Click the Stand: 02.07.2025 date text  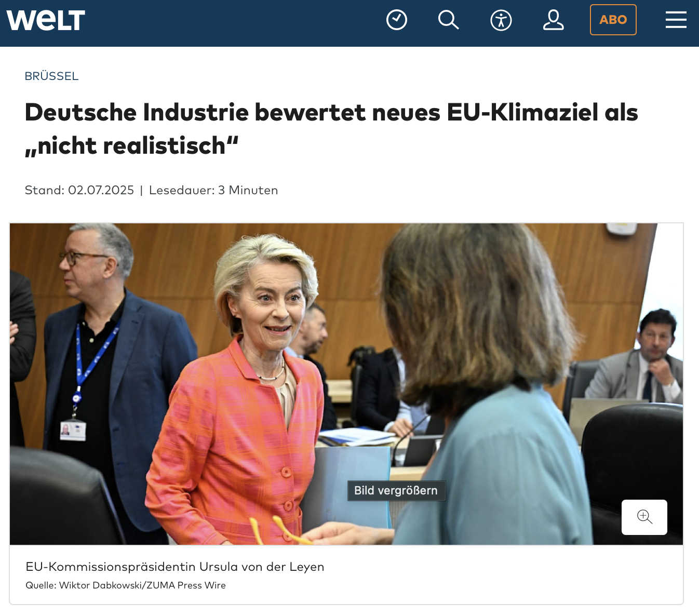[79, 190]
